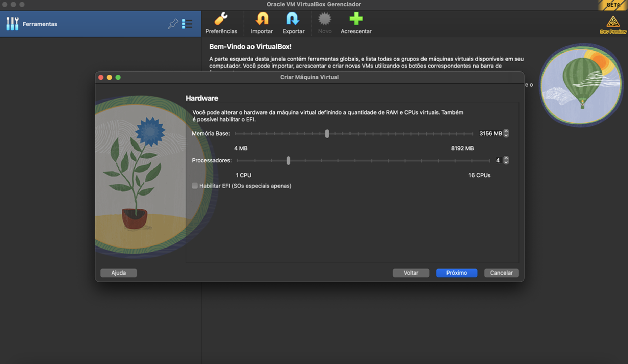
Task: Minimize the Criar Máquina Virtual dialog
Action: pos(109,77)
